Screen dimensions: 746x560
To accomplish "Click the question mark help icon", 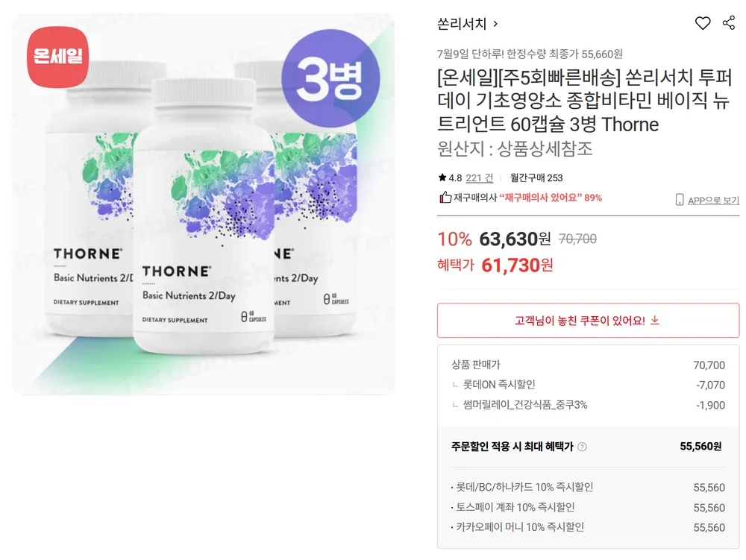I will click(x=582, y=447).
